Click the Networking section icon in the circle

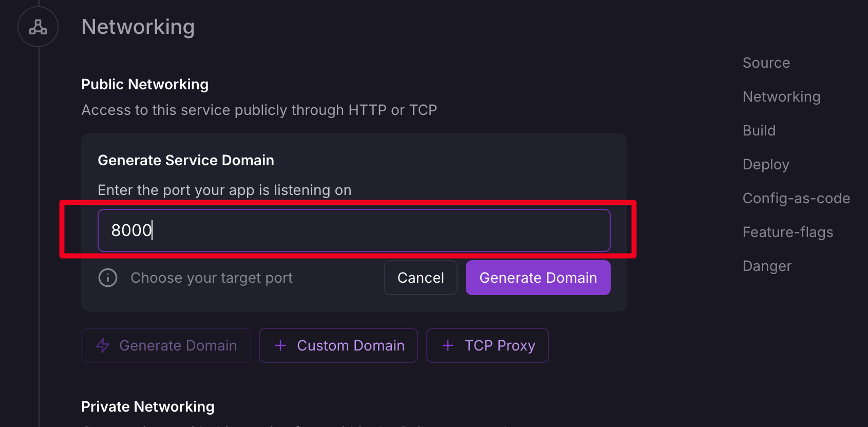[x=38, y=27]
